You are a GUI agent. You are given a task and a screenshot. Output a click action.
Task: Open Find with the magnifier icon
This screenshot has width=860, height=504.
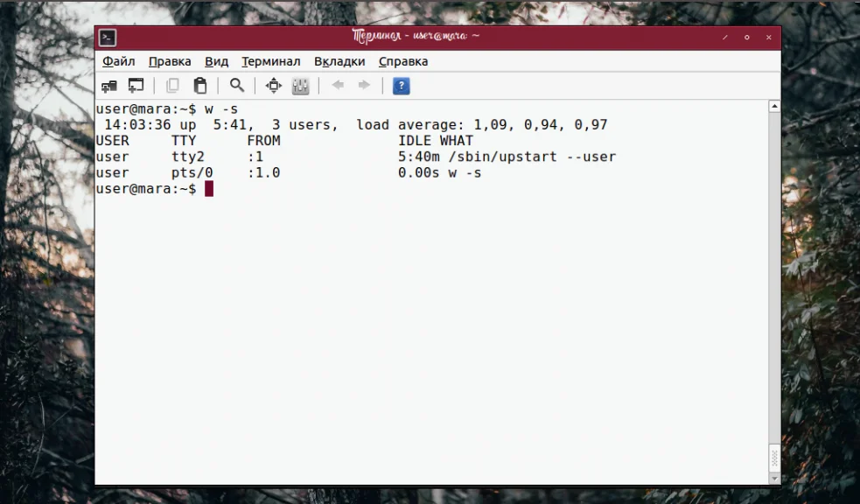click(x=237, y=86)
